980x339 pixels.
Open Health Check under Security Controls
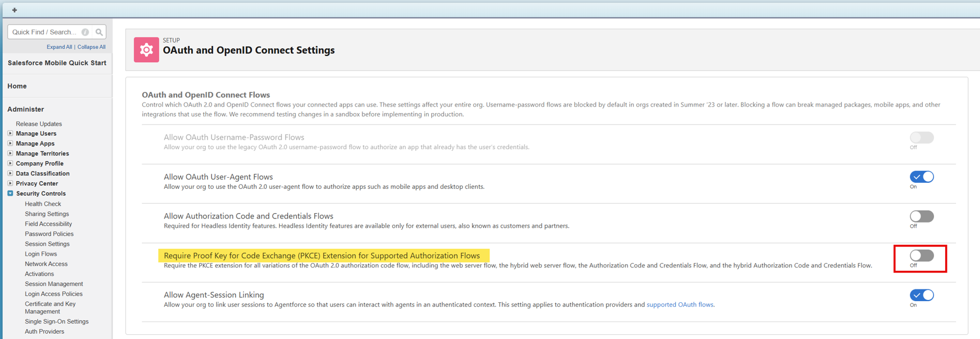pos(43,204)
